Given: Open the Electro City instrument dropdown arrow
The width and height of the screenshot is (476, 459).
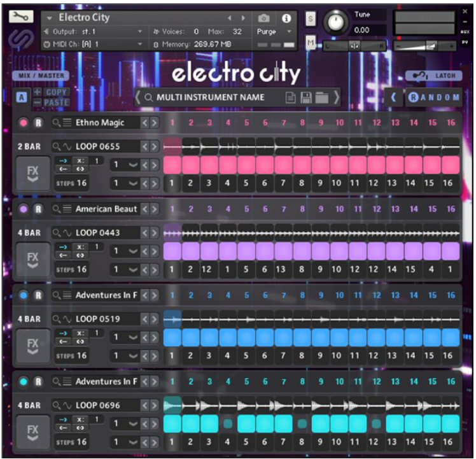Looking at the screenshot, I should 49,18.
